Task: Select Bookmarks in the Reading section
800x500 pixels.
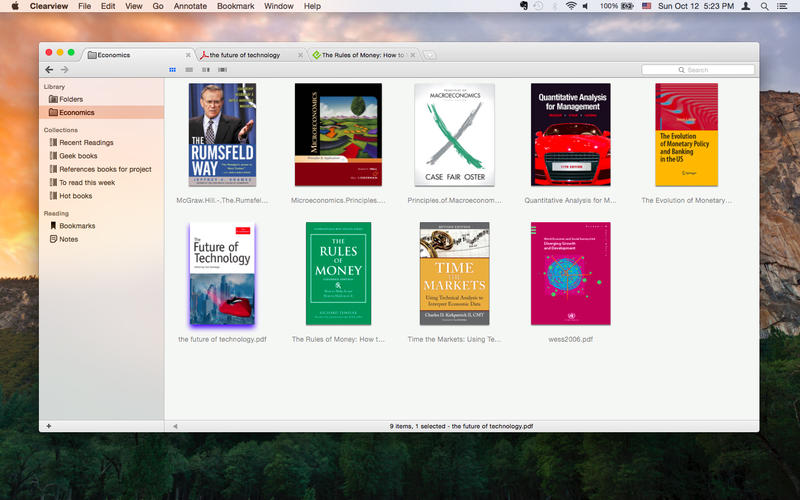Action: pos(77,226)
